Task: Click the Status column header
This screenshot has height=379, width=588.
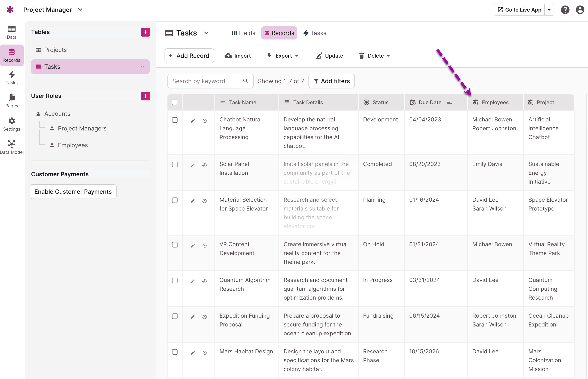Action: tap(381, 102)
